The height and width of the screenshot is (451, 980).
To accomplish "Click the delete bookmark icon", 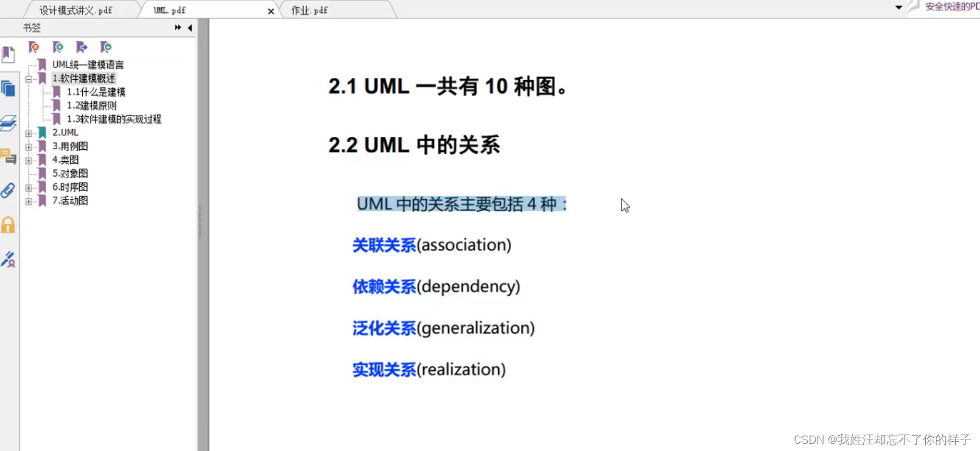I will click(x=34, y=47).
